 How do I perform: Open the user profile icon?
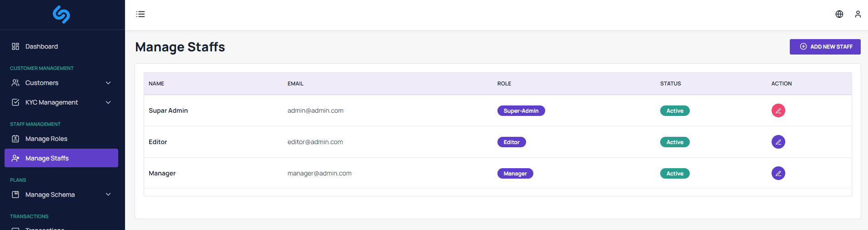point(858,14)
